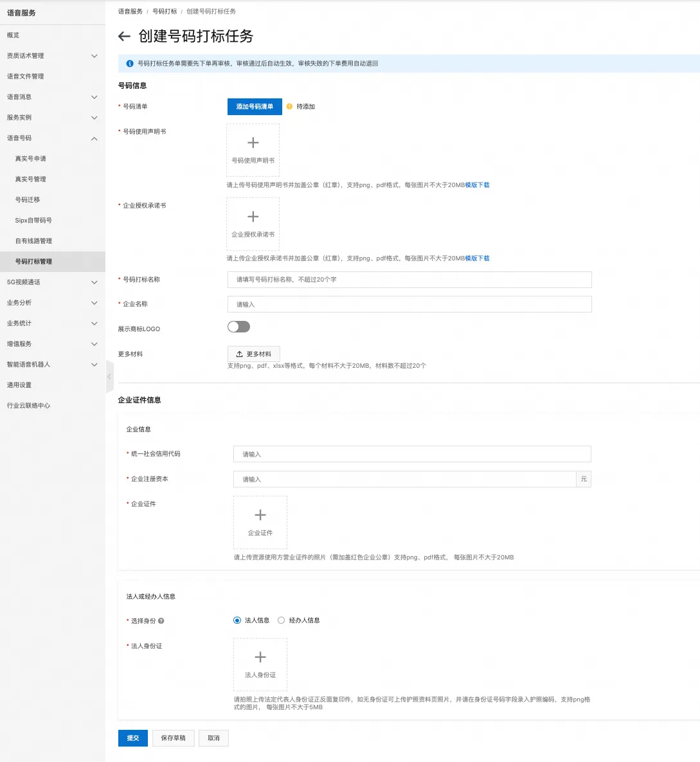Click the 添加号码清单 button
The width and height of the screenshot is (700, 762).
pos(255,107)
